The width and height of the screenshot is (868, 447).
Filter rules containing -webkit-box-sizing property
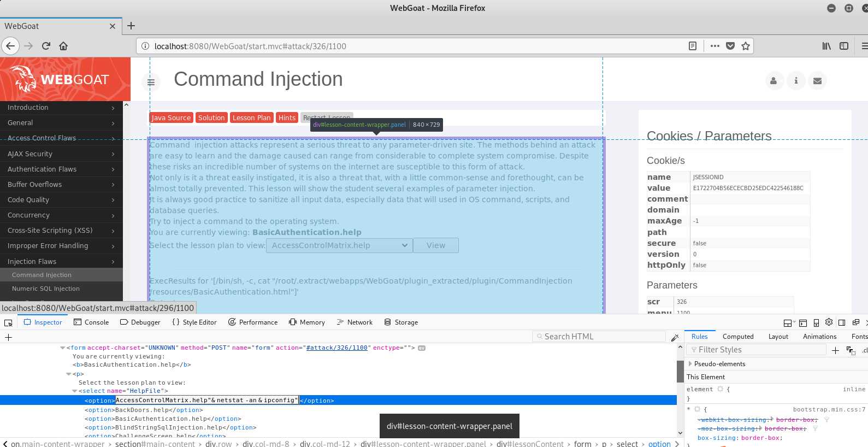pos(826,420)
